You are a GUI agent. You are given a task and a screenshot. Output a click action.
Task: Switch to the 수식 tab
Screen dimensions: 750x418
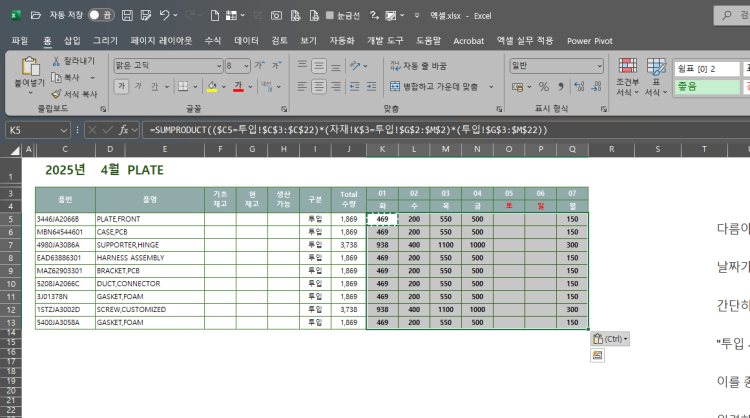pyautogui.click(x=213, y=41)
